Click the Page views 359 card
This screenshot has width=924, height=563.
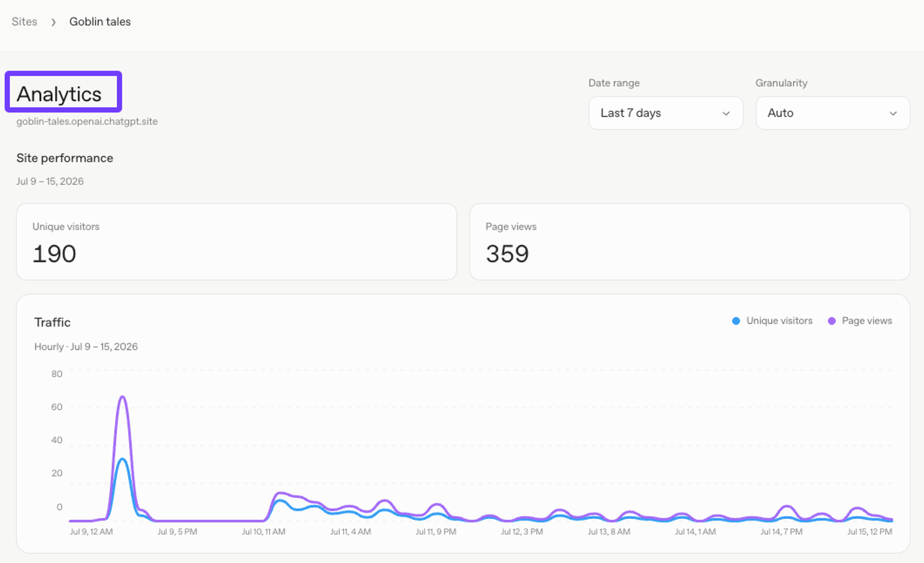coord(690,242)
